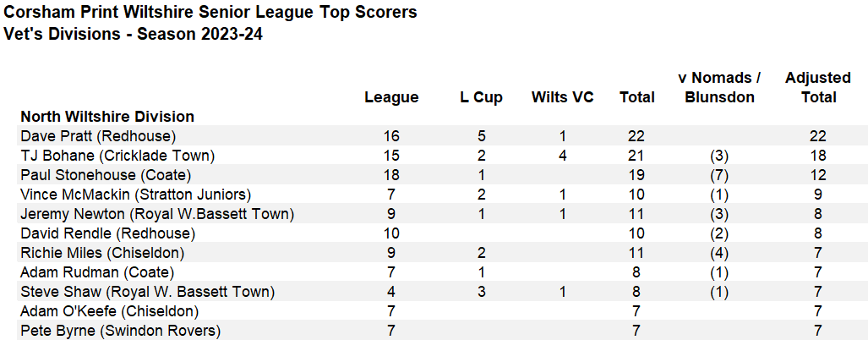Select the Adjusted Total column header
The image size is (868, 340).
817,87
